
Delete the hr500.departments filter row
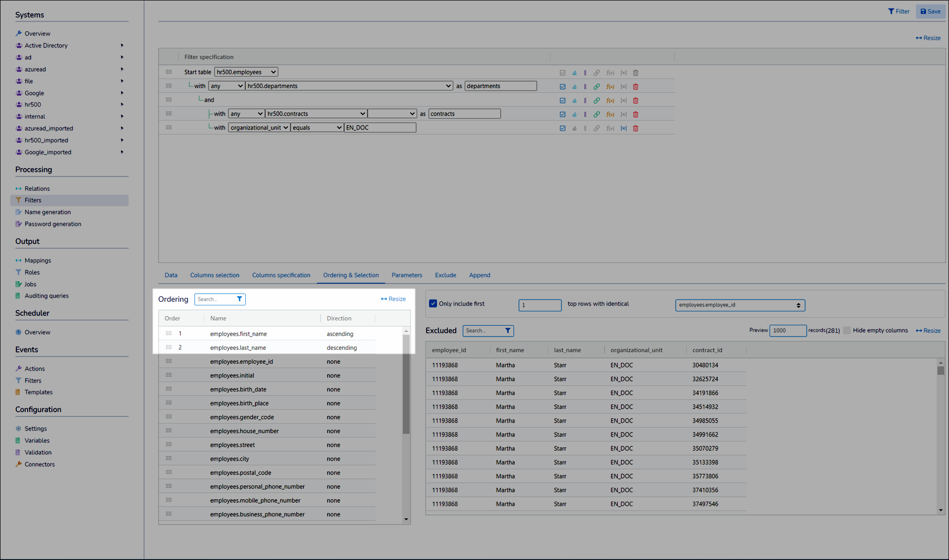click(x=636, y=86)
